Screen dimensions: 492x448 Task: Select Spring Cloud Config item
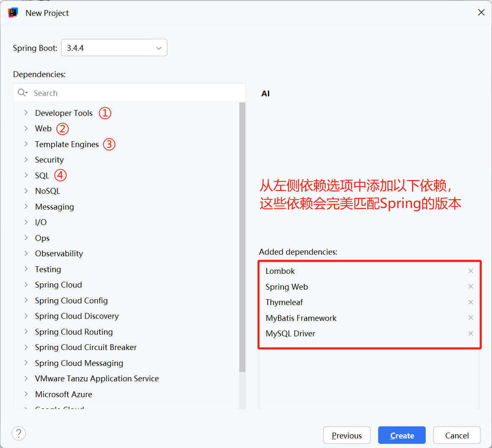pyautogui.click(x=71, y=300)
